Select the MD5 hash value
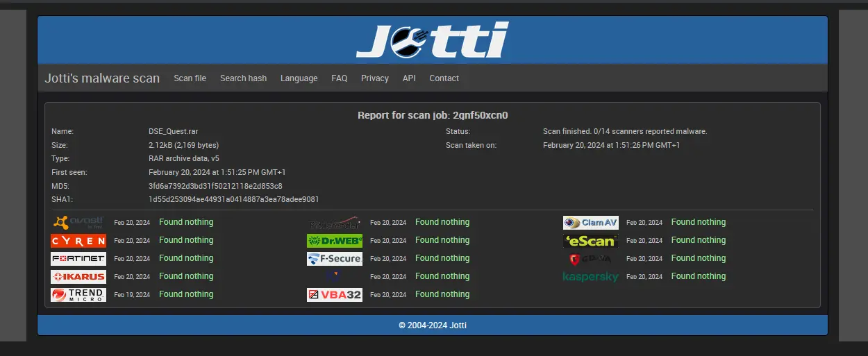Viewport: 868px width, 356px height. [x=215, y=186]
